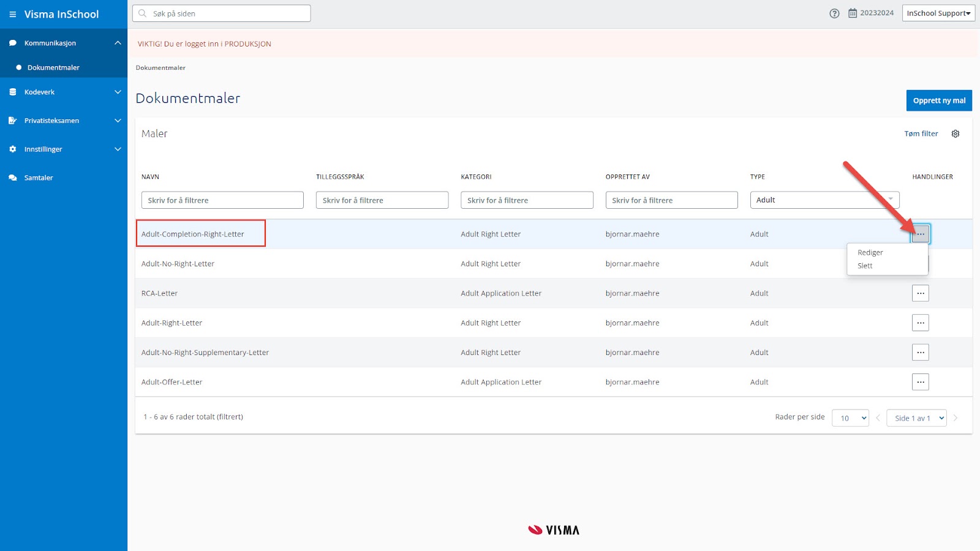Click Adult Application Letter in RCA-Letter row
Screen dimensions: 980x551
501,293
